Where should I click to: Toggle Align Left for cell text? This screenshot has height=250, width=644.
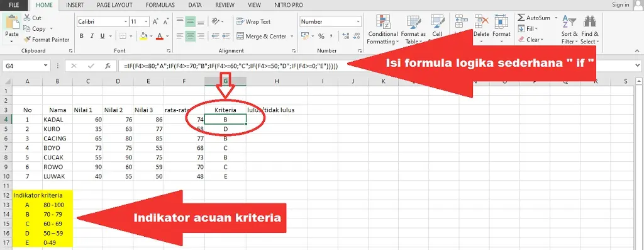pos(179,36)
